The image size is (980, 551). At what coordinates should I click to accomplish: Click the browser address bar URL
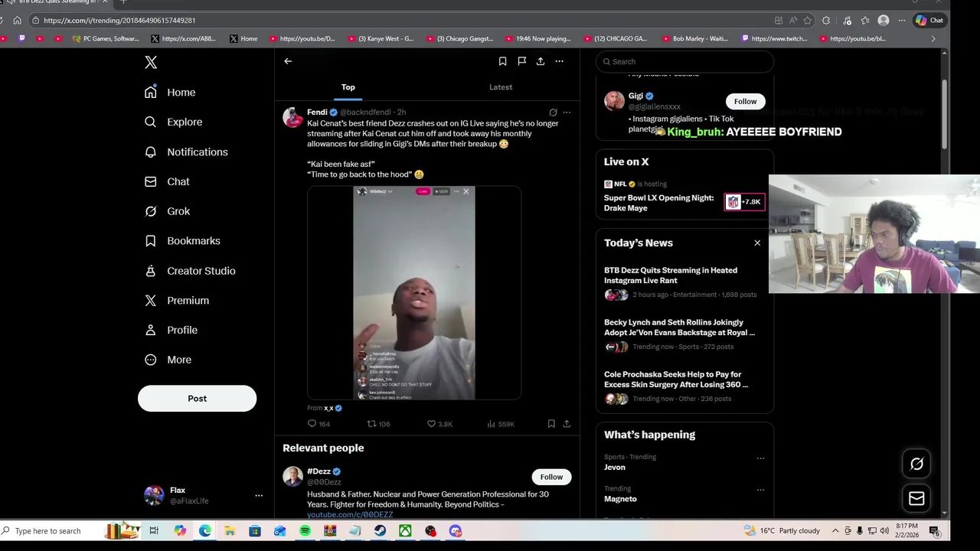coord(119,21)
